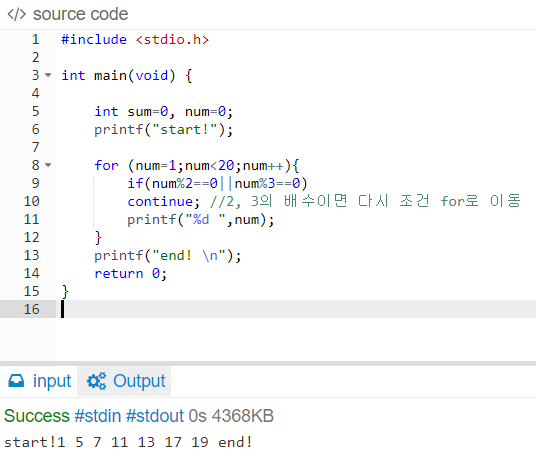Click the printf("end! \n"); line
Screen dimensions: 536x470
tap(168, 255)
